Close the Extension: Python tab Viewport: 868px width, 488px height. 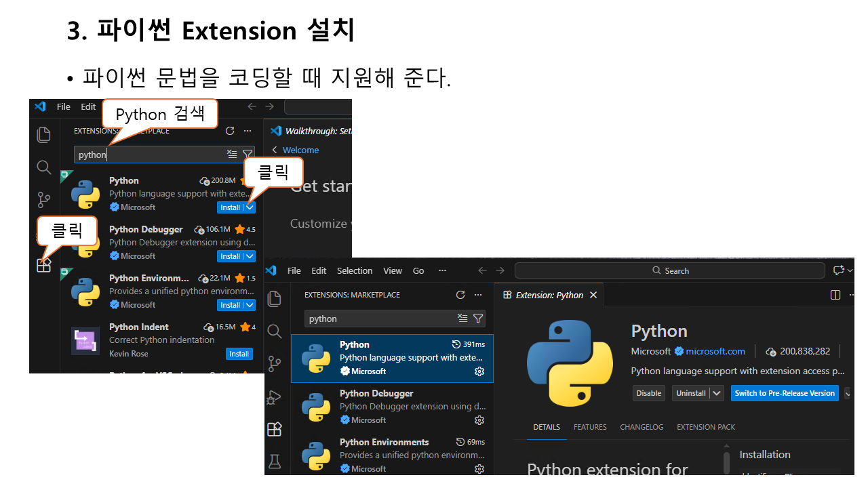click(593, 295)
